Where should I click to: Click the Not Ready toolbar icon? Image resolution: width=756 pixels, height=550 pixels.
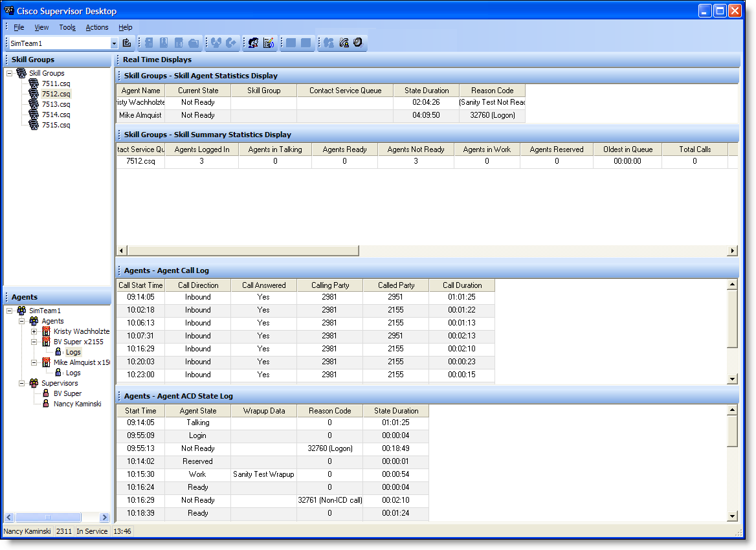179,43
